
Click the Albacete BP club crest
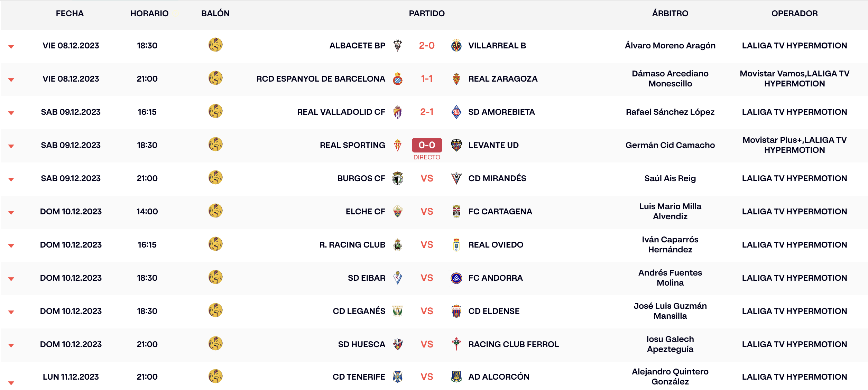398,46
